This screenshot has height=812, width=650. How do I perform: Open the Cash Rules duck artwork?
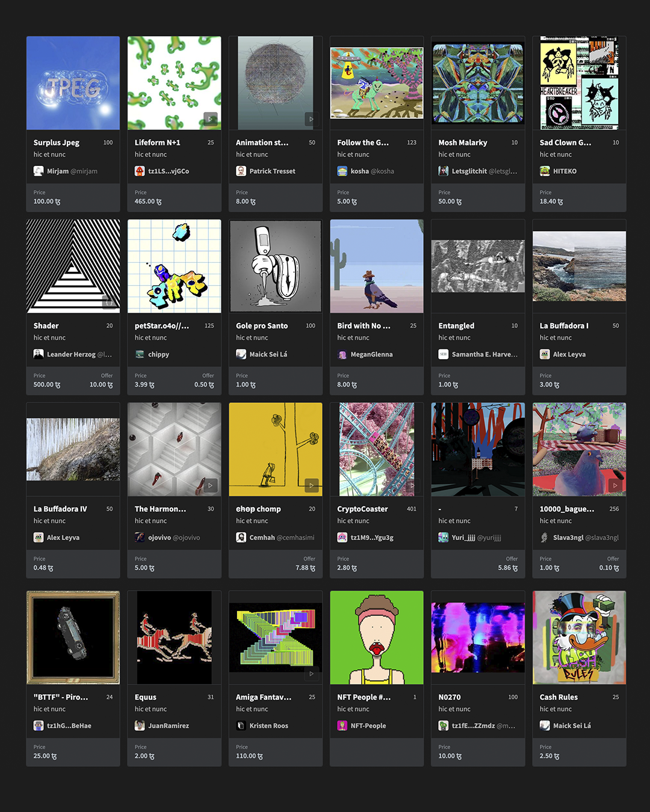point(579,638)
